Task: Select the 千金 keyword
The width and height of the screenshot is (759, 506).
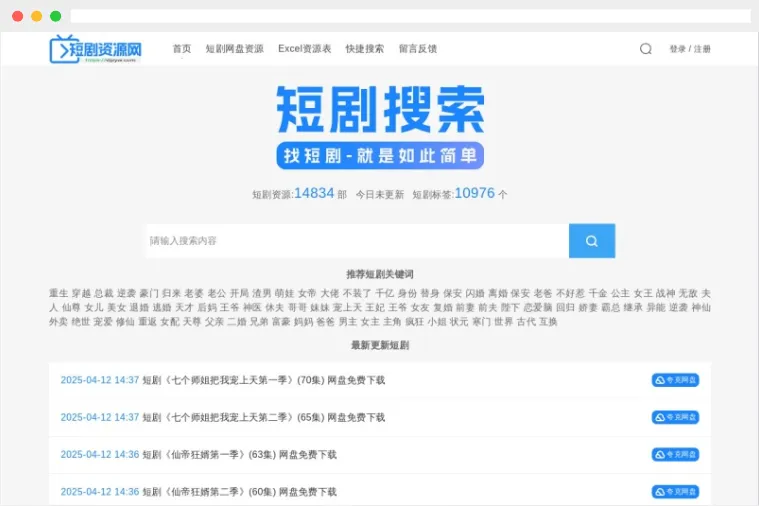Action: click(x=598, y=293)
